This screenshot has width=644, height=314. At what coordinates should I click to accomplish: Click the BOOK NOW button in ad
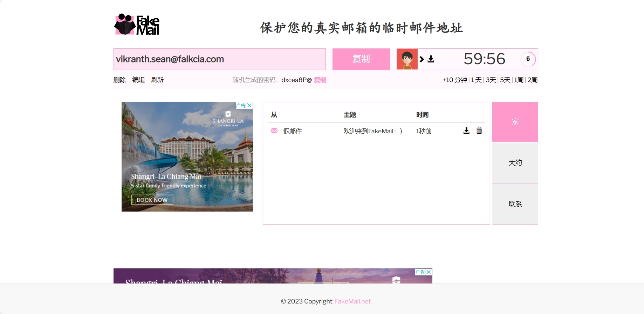(152, 200)
